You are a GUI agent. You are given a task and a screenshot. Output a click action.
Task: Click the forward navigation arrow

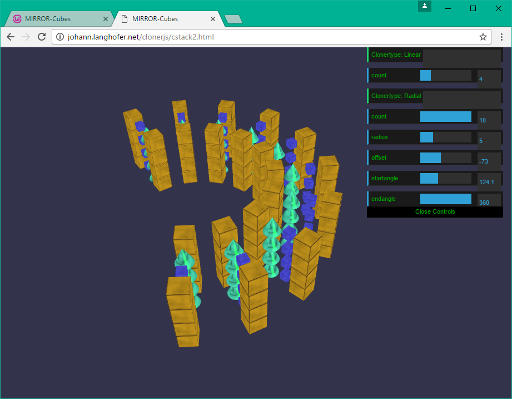[x=26, y=37]
